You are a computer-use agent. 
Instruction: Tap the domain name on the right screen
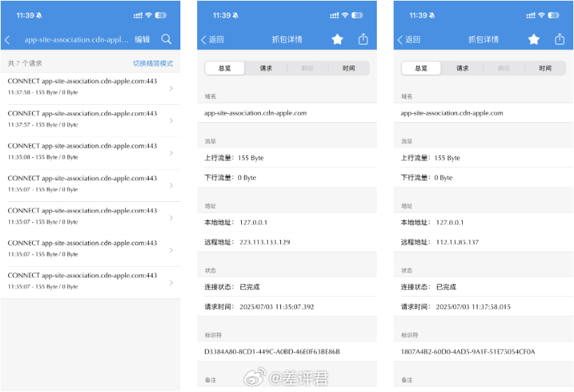pyautogui.click(x=452, y=113)
